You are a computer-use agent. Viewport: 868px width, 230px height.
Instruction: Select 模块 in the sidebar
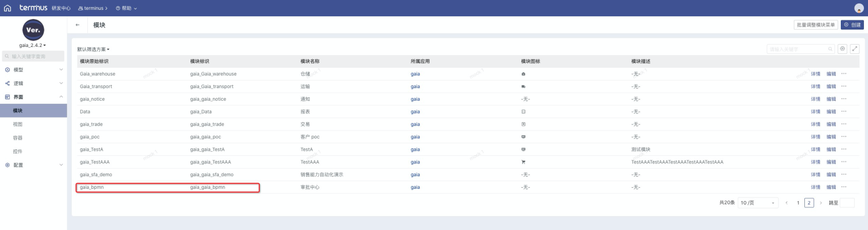point(33,111)
